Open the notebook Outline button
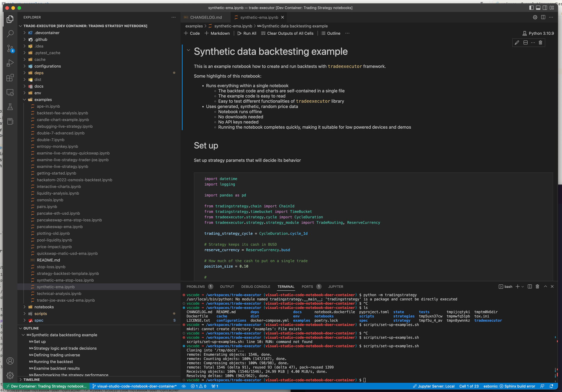Screen dimensions: 562x392 [x=331, y=33]
